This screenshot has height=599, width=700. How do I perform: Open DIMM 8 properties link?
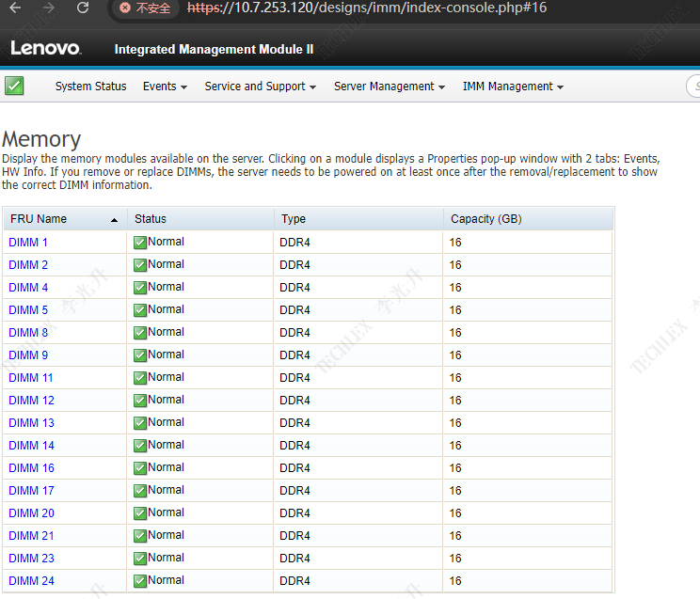point(28,333)
